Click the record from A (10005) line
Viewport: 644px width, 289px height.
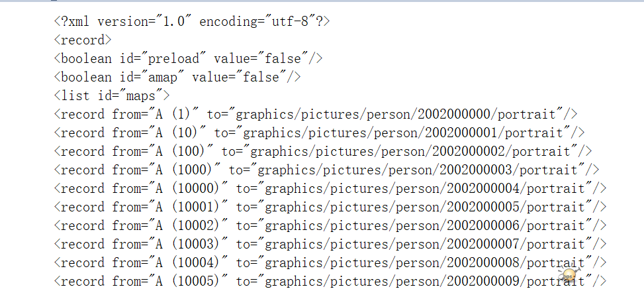[330, 281]
